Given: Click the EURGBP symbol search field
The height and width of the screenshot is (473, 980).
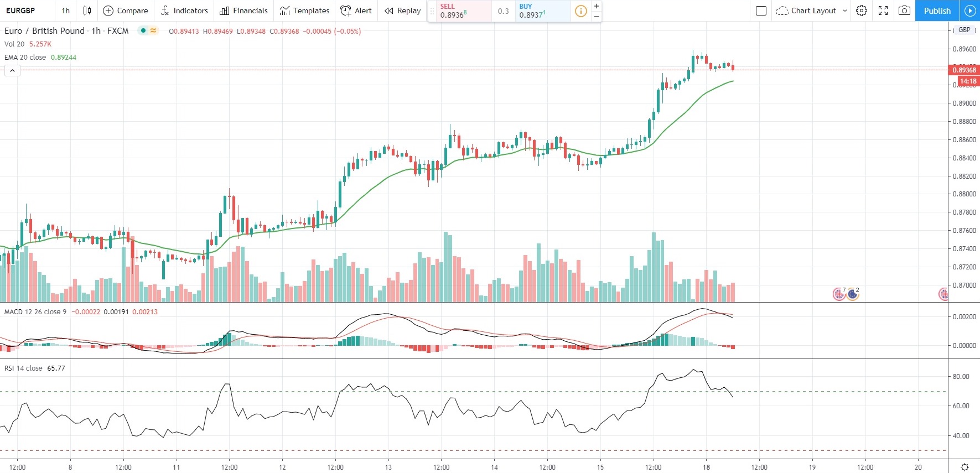Looking at the screenshot, I should [21, 11].
